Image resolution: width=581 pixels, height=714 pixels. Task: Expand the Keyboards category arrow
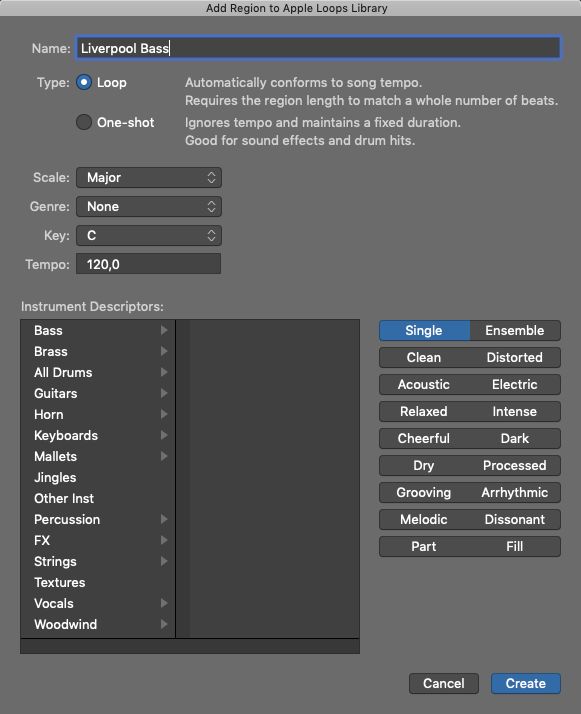tap(164, 435)
